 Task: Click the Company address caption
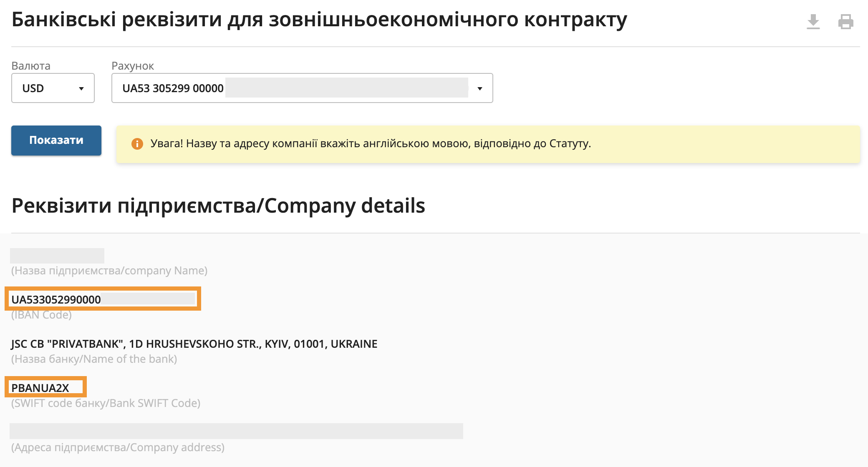point(118,447)
